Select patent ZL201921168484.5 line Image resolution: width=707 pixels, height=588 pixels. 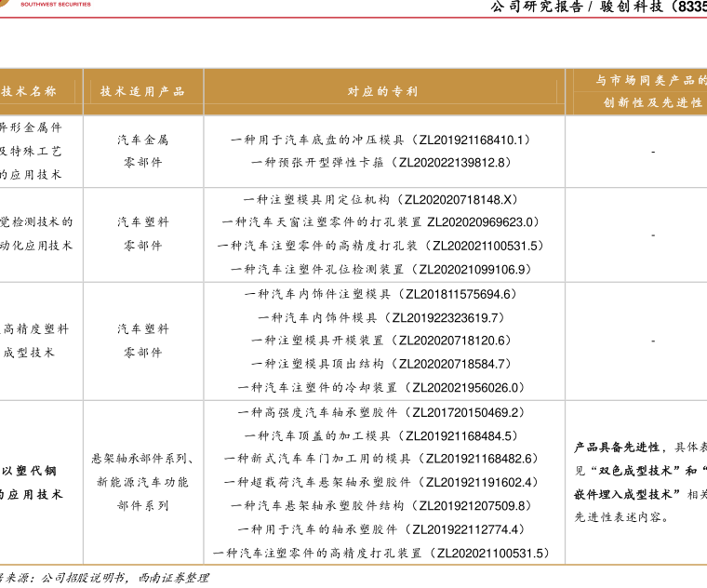pos(381,435)
